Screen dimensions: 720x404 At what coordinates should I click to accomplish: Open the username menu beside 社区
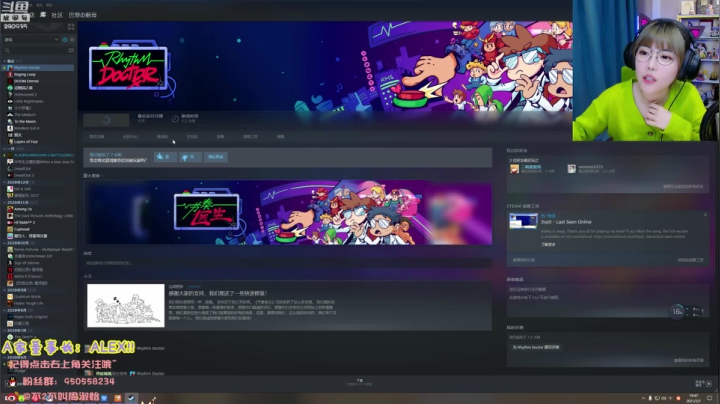tap(83, 15)
